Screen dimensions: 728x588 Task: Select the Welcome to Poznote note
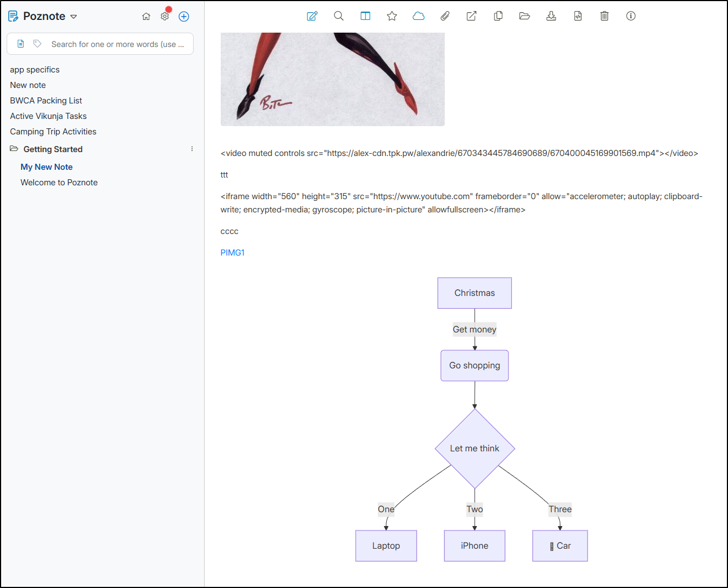[x=59, y=183]
